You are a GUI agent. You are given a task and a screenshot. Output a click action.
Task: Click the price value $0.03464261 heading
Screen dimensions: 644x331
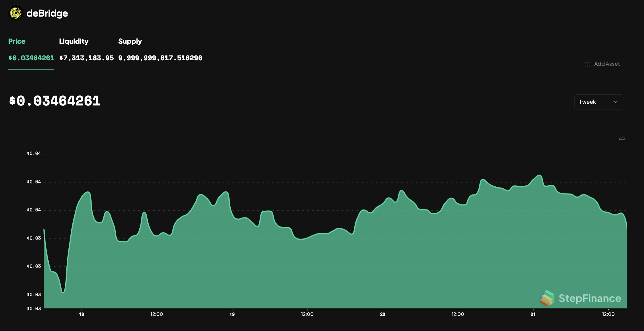pos(54,101)
